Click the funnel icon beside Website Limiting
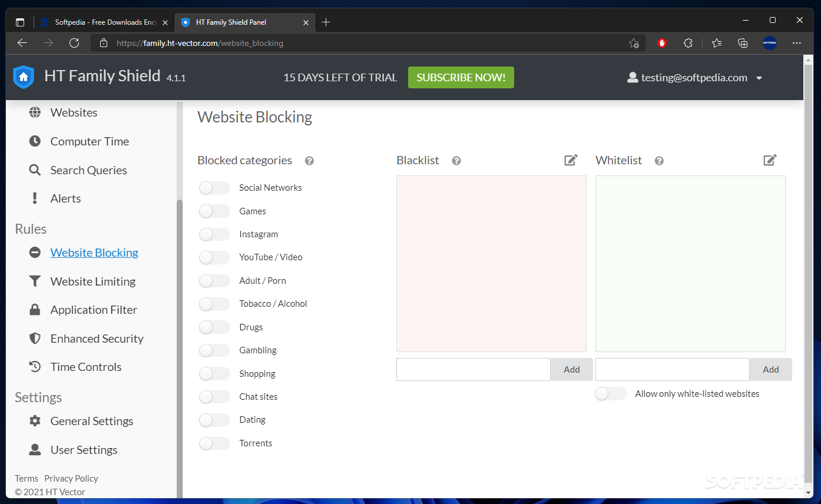821x504 pixels. point(35,281)
